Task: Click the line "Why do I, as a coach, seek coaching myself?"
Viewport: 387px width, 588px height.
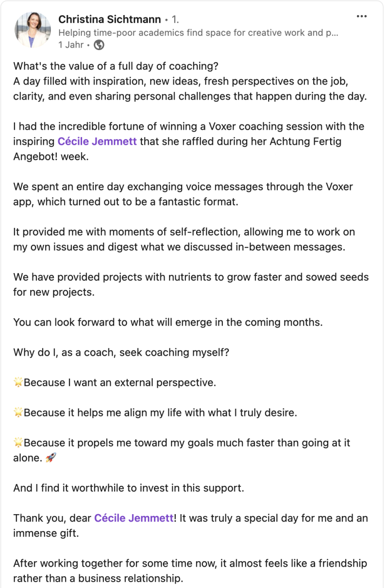Action: pyautogui.click(x=121, y=352)
